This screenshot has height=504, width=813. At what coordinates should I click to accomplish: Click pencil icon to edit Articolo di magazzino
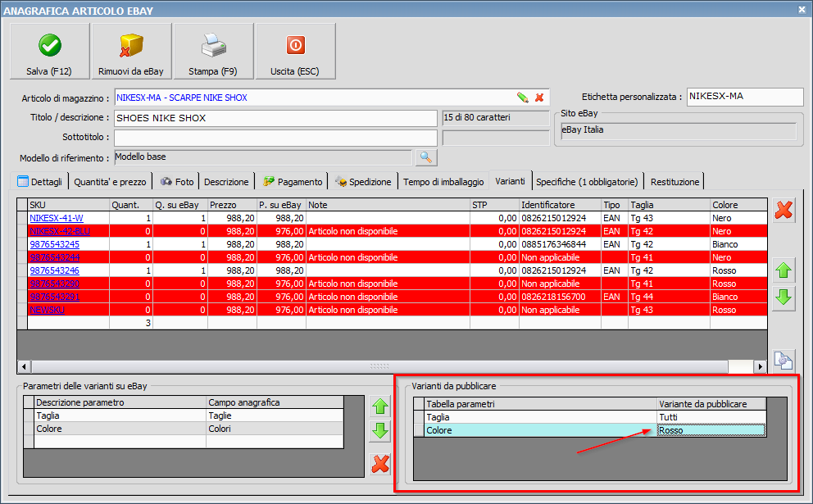pyautogui.click(x=523, y=98)
